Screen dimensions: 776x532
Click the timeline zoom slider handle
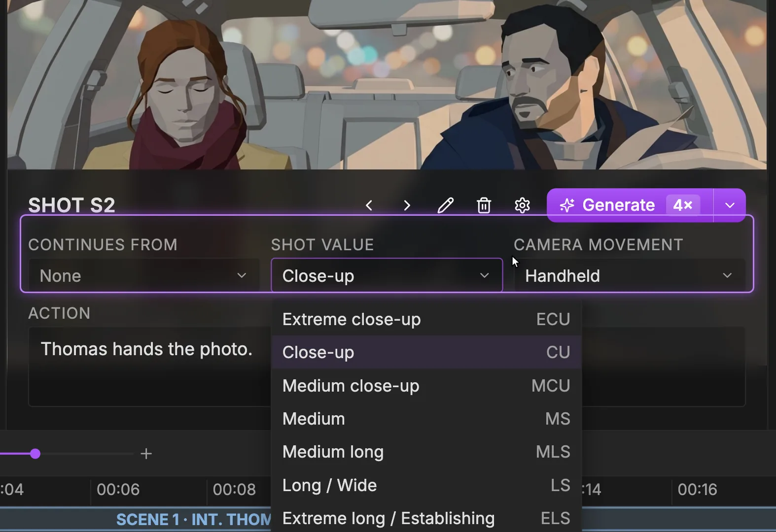[35, 454]
